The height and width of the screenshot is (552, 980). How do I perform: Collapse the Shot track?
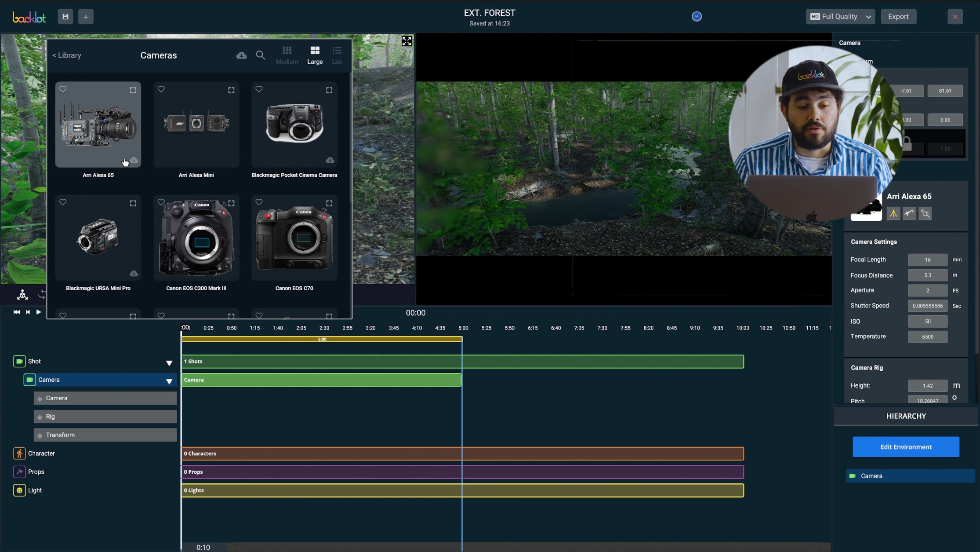click(169, 363)
